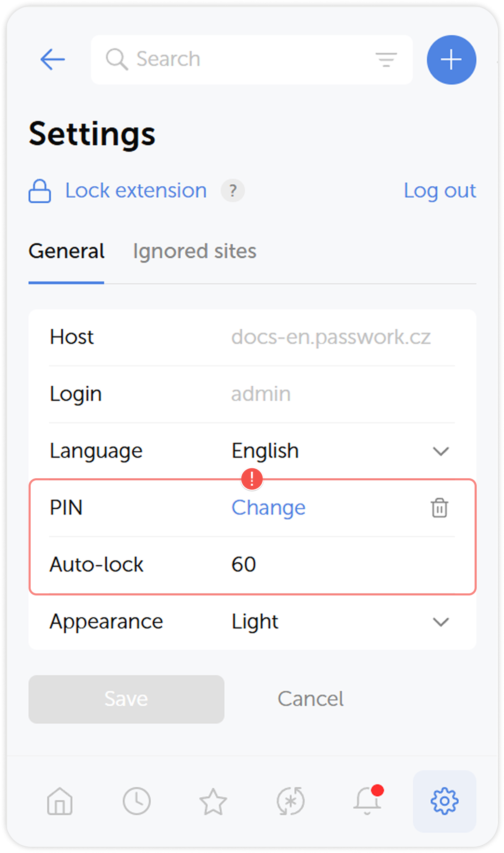Image resolution: width=504 pixels, height=853 pixels.
Task: Log out of the extension
Action: click(440, 191)
